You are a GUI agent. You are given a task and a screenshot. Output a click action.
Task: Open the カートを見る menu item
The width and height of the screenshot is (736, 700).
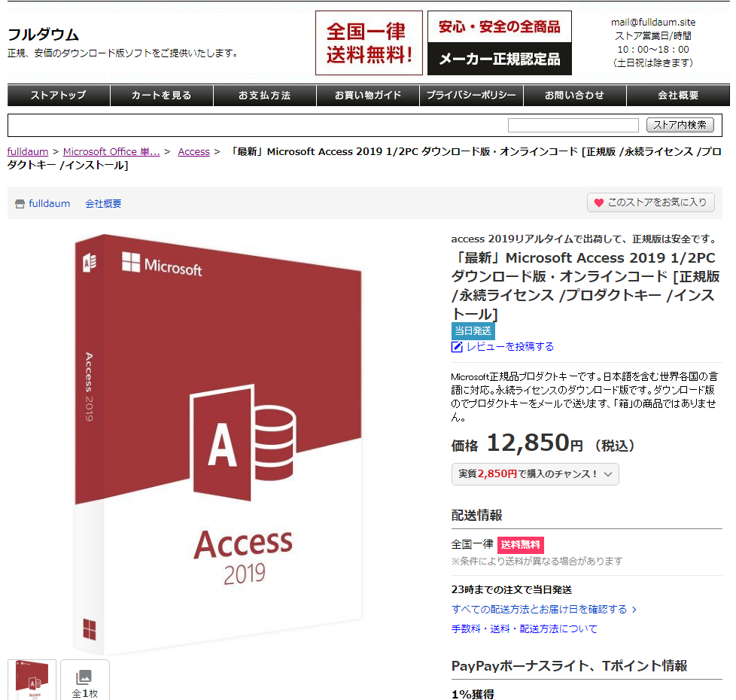[162, 96]
